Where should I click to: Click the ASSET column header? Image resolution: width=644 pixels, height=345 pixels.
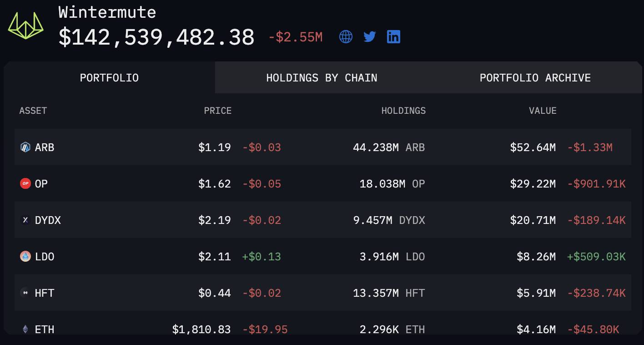tap(33, 111)
